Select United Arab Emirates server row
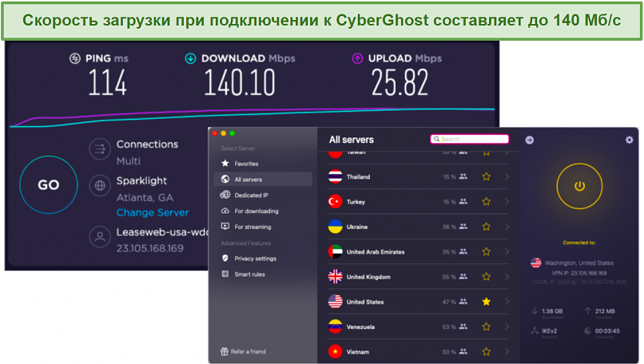644x364 pixels. pyautogui.click(x=419, y=251)
